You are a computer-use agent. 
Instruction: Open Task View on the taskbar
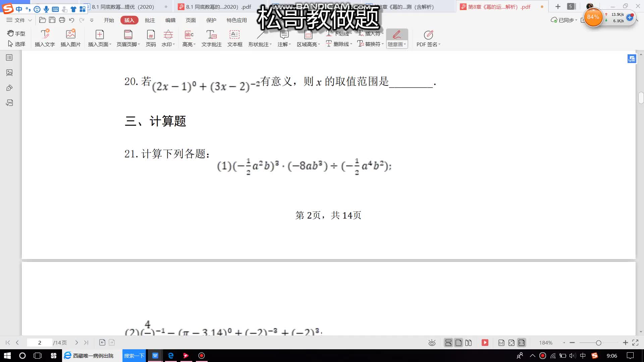38,356
